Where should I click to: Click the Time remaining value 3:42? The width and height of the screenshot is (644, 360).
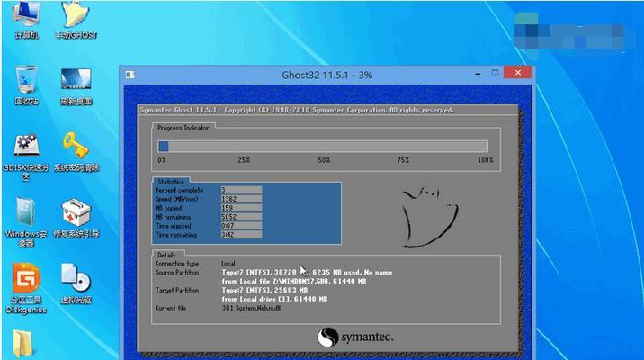(241, 235)
